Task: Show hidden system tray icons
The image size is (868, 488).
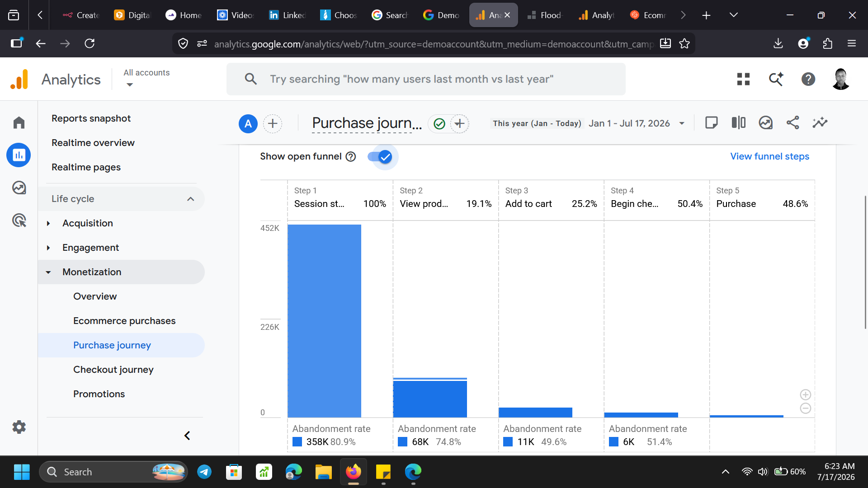Action: (726, 472)
